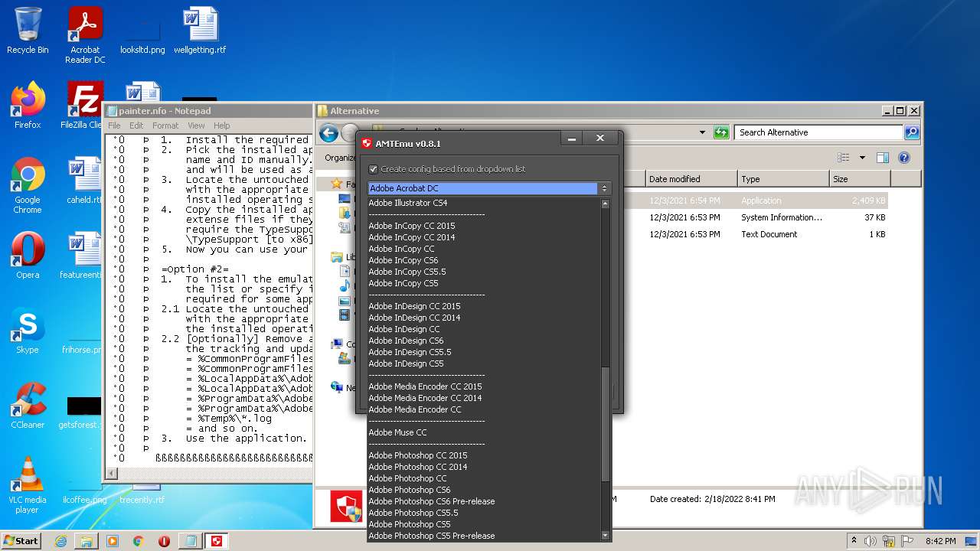
Task: Toggle Explorer preview pane icon
Action: tap(882, 158)
